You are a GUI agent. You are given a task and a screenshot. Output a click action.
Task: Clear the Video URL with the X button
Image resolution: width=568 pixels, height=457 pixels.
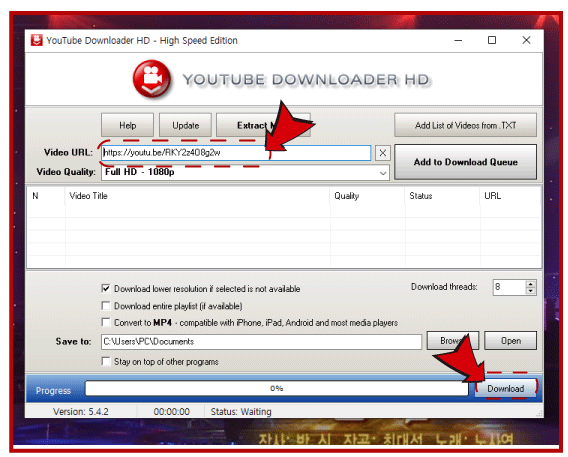click(383, 153)
